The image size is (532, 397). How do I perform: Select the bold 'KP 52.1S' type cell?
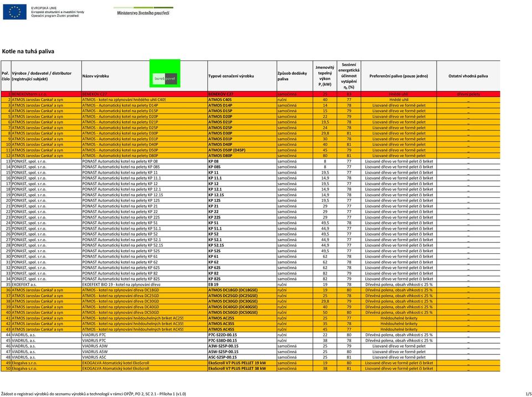click(242, 245)
